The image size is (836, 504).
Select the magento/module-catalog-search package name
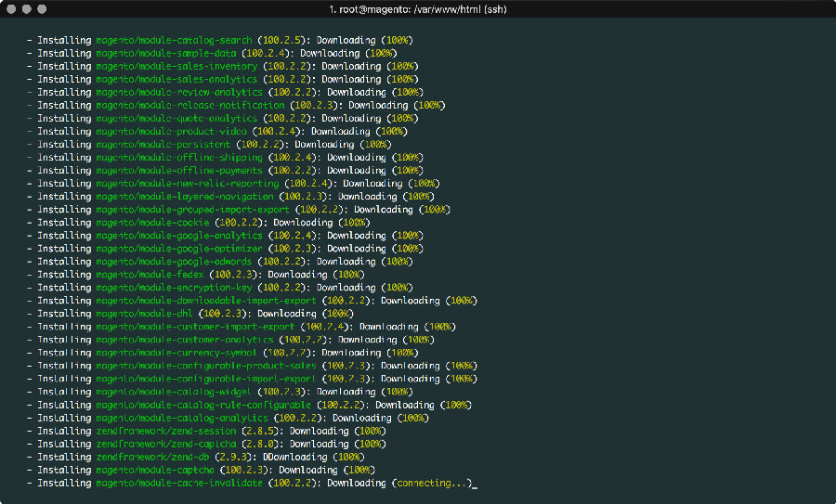click(175, 40)
